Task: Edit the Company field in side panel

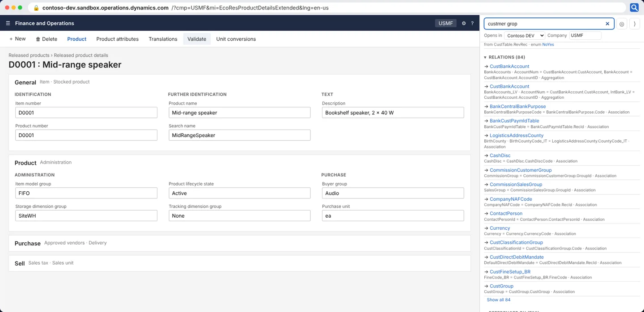Action: tap(585, 35)
